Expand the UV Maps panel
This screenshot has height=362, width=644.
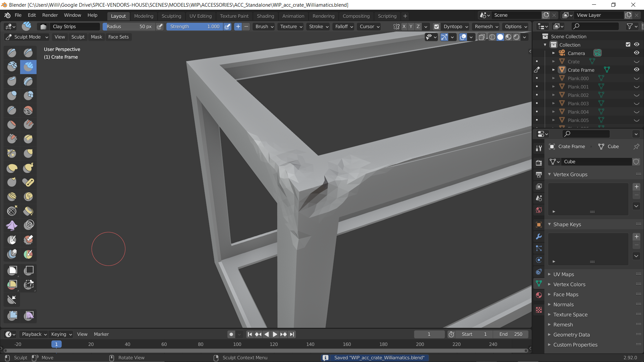click(x=563, y=274)
